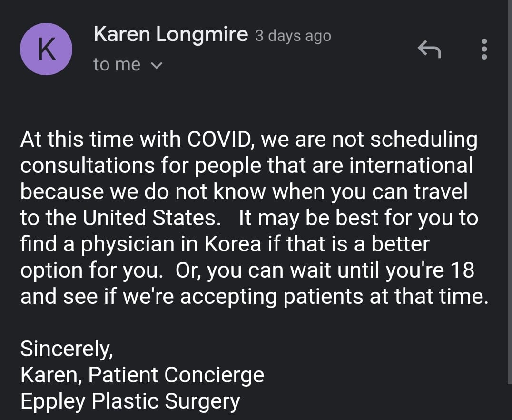Click the word "Korea" in the email

[233, 244]
